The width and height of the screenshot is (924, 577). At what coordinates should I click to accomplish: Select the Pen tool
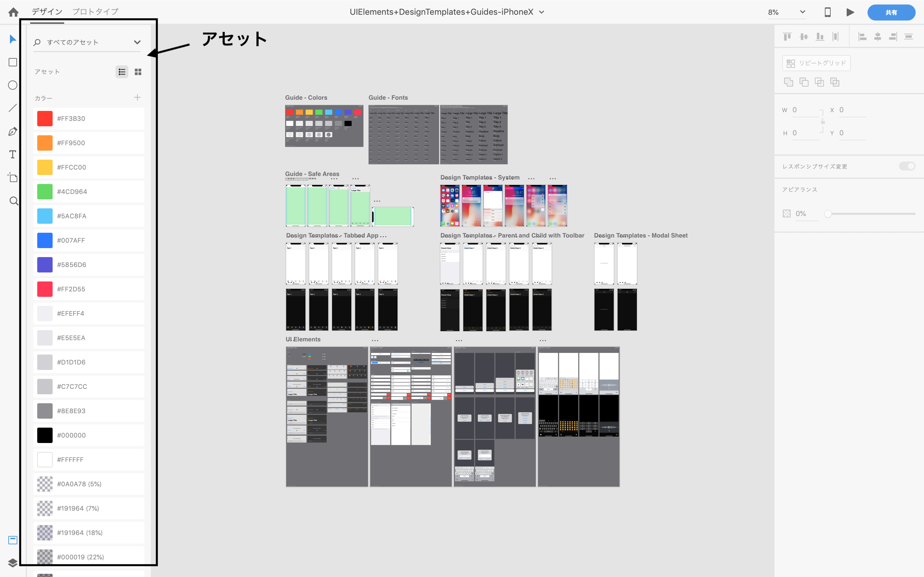coord(13,131)
